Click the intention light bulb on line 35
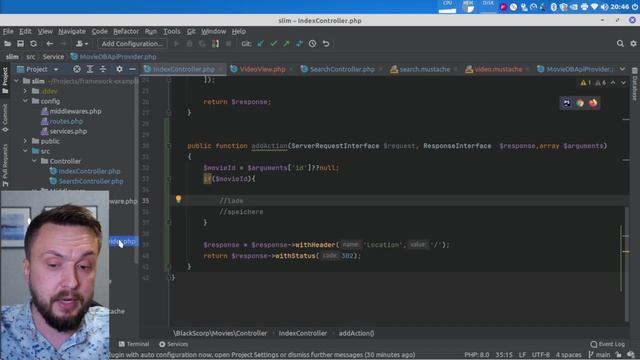The height and width of the screenshot is (360, 640). click(178, 199)
